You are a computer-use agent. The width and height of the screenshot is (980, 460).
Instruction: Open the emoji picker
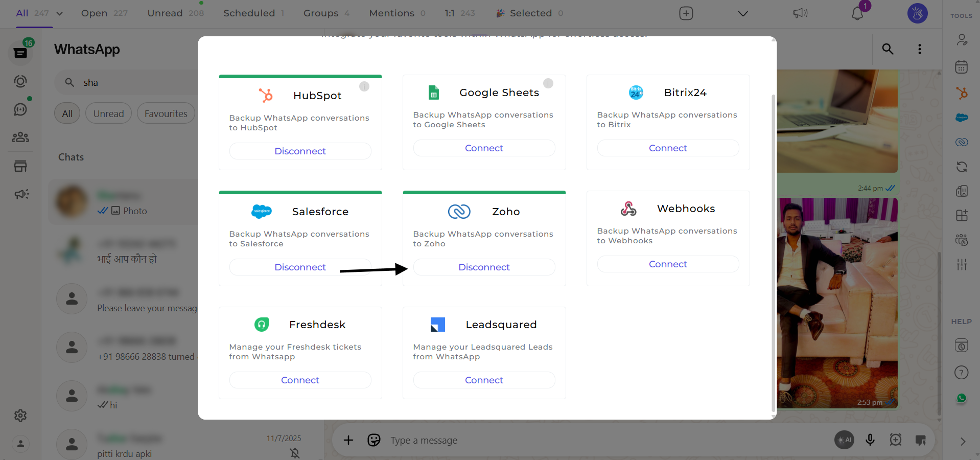pos(374,440)
